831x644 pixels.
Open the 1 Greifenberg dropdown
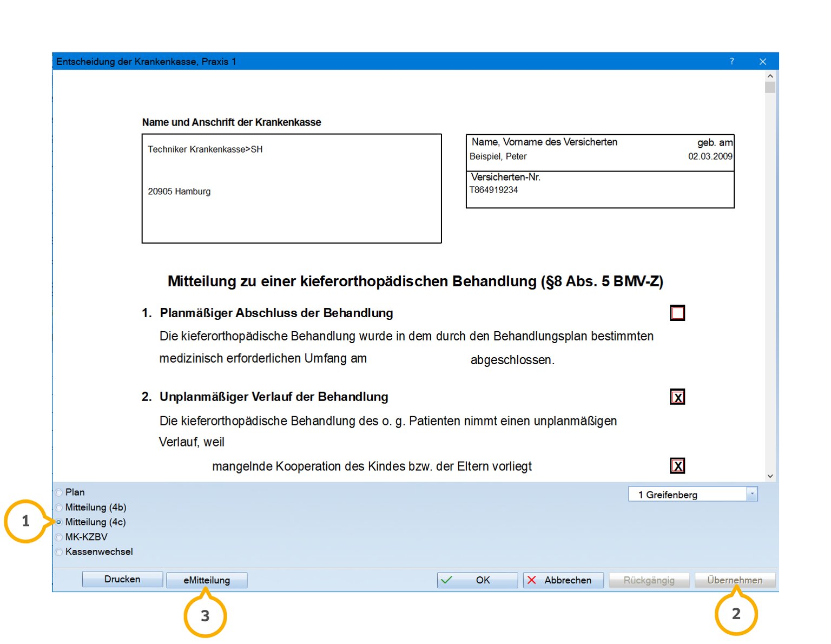pos(751,494)
